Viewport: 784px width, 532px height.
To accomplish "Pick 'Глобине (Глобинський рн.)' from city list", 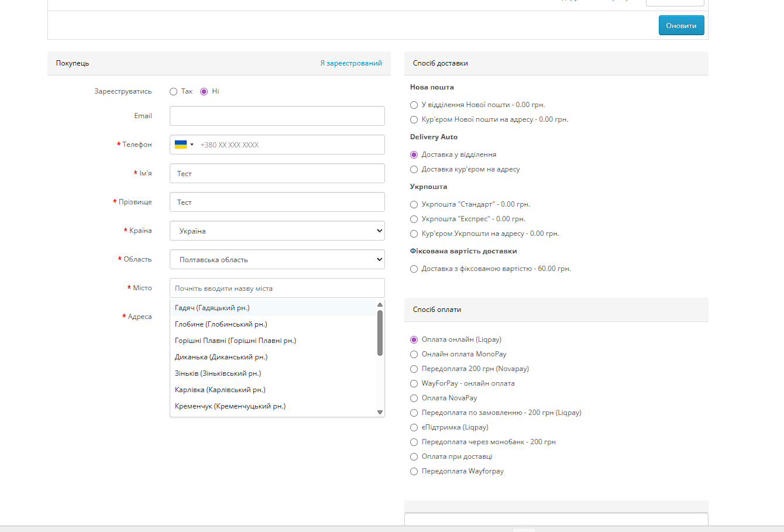I will click(x=273, y=324).
